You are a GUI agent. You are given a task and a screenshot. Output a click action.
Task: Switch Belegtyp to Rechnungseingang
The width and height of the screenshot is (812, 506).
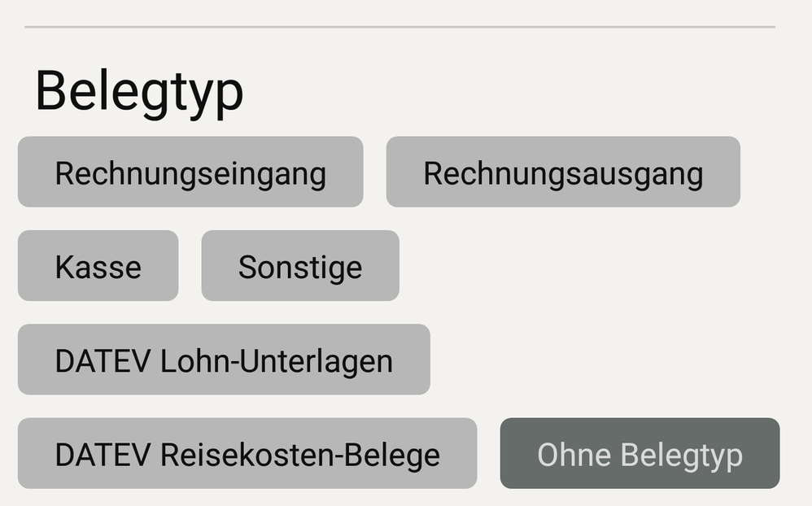(190, 172)
